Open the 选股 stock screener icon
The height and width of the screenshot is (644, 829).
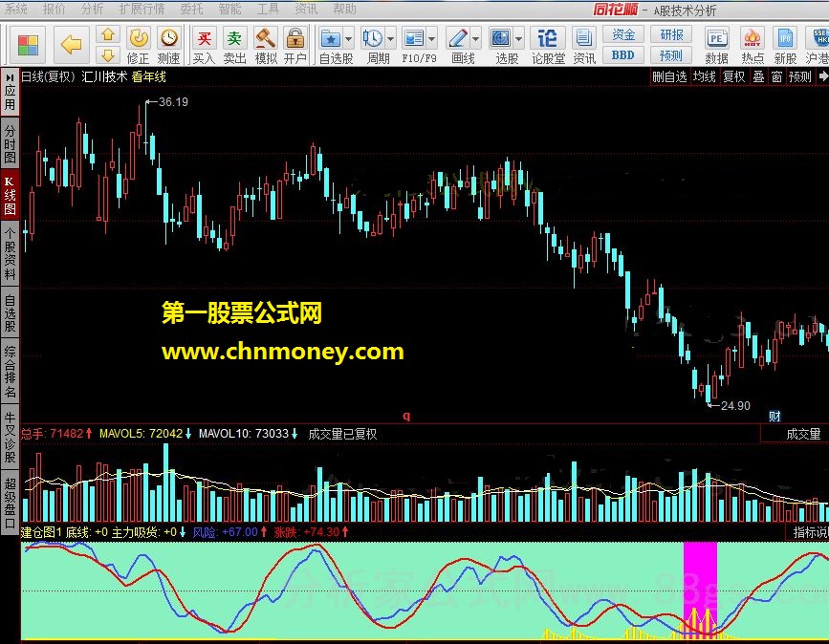501,39
